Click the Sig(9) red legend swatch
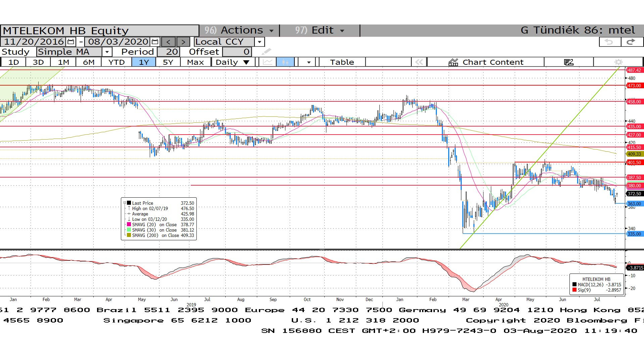 click(x=574, y=290)
